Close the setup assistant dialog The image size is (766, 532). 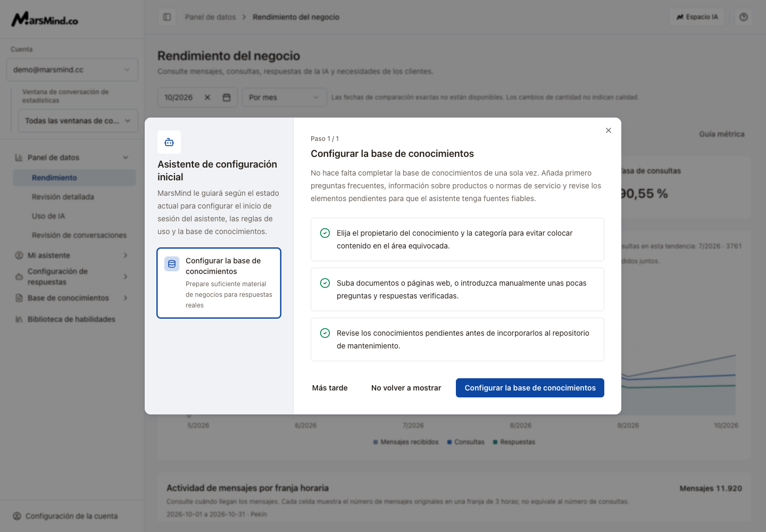click(609, 130)
